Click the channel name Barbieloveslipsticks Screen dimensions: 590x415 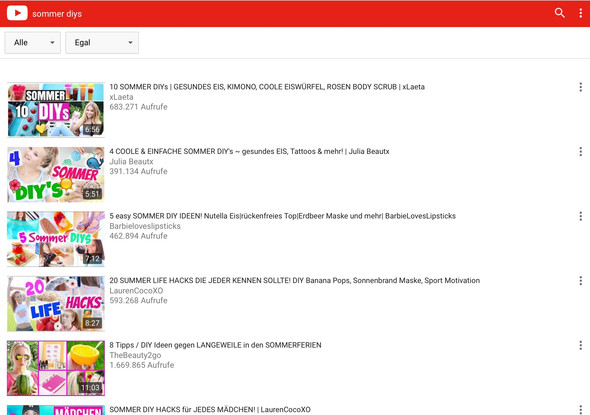(145, 226)
